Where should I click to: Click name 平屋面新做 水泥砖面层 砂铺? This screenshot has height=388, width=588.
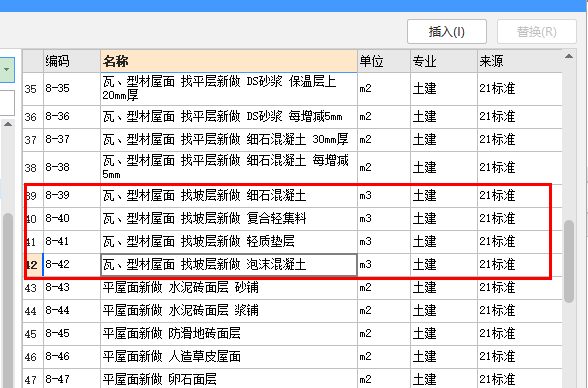229,288
